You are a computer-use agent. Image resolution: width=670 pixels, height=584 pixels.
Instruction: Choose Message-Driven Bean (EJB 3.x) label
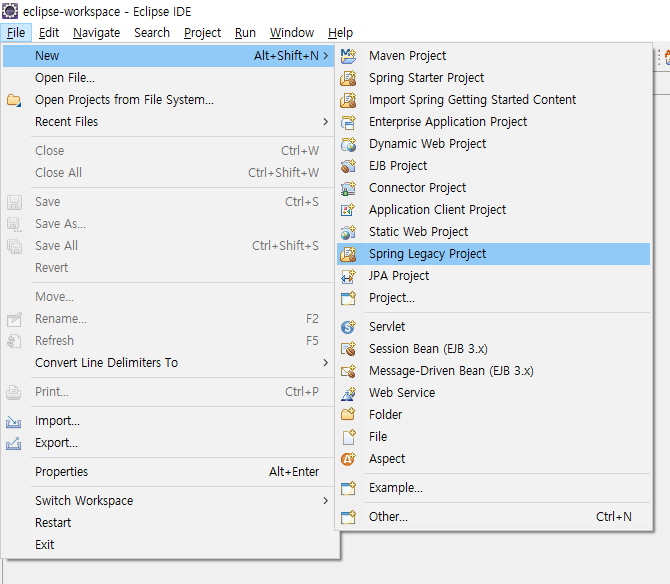coord(451,371)
